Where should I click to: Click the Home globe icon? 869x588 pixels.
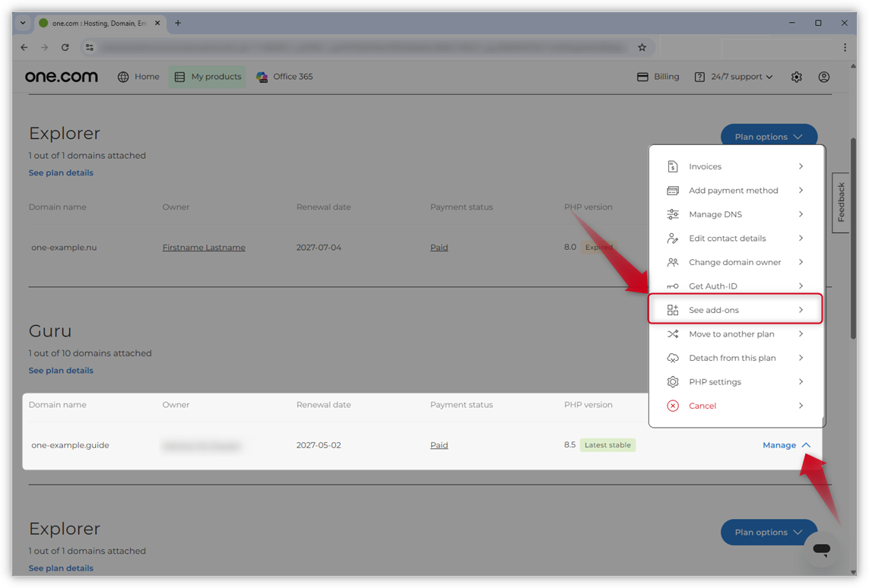[x=123, y=77]
